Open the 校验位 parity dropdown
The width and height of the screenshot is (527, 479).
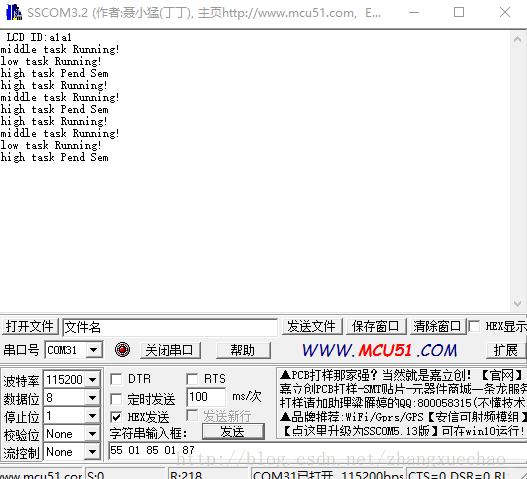(x=92, y=434)
